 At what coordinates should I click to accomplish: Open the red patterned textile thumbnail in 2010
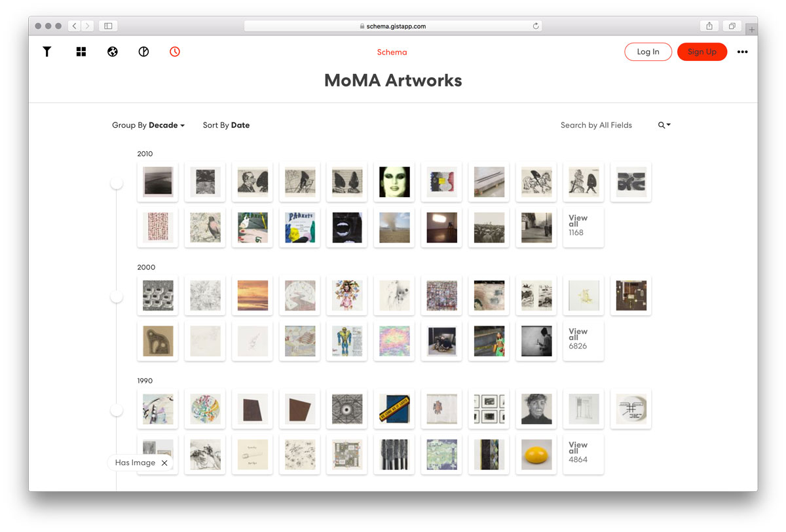click(x=158, y=227)
